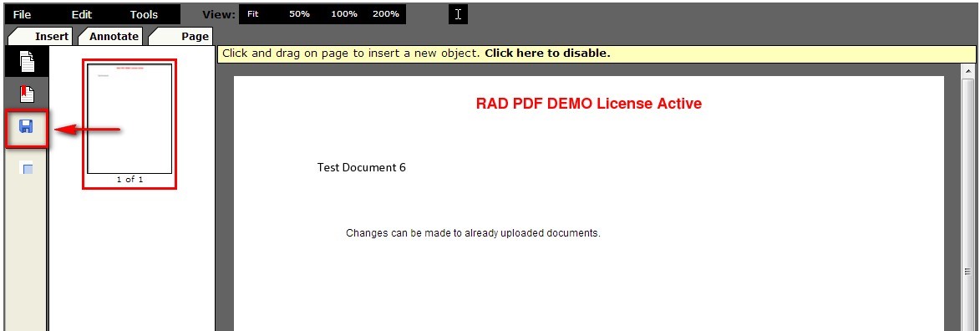
Task: Open the page thumbnails panel icon
Action: (26, 62)
